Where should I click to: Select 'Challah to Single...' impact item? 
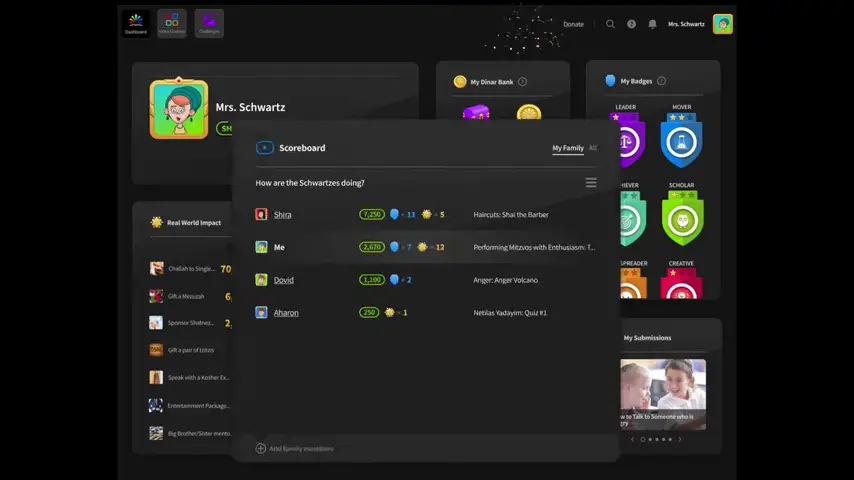[190, 269]
